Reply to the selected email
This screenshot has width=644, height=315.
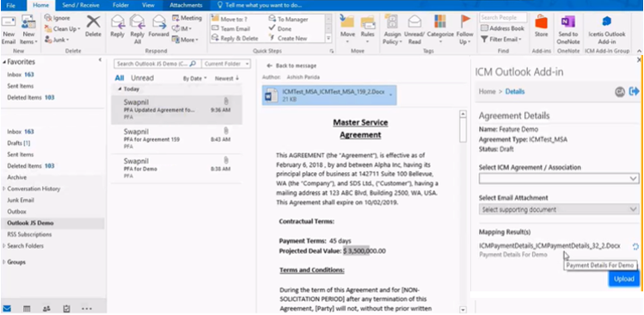[118, 27]
